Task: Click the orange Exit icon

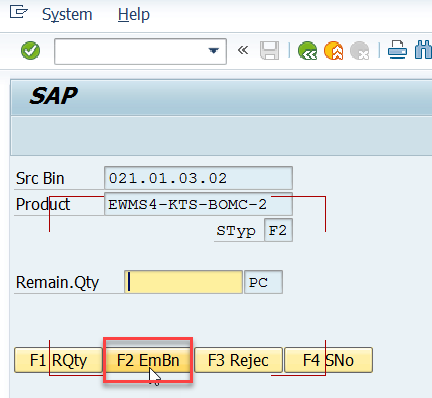Action: 333,51
